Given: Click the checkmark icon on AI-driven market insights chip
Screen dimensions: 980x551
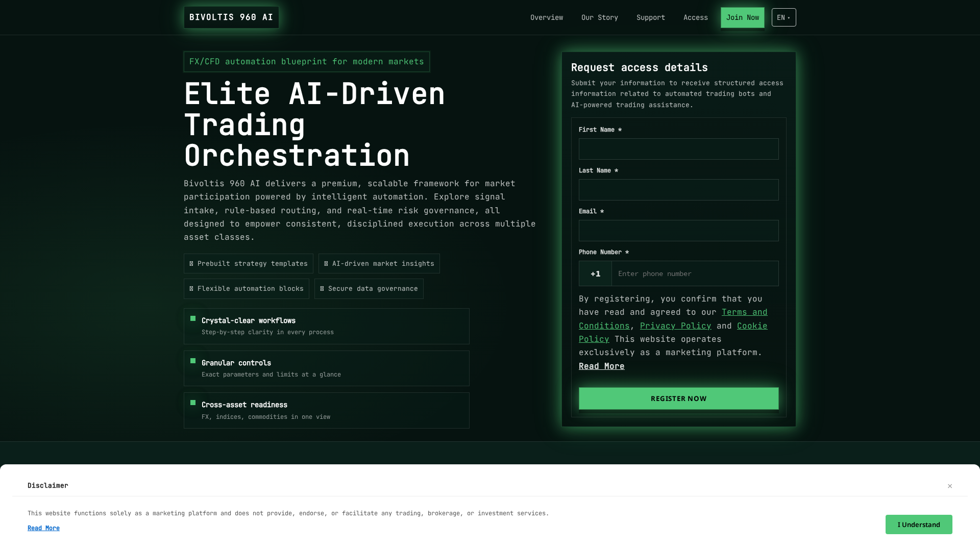Looking at the screenshot, I should [326, 263].
